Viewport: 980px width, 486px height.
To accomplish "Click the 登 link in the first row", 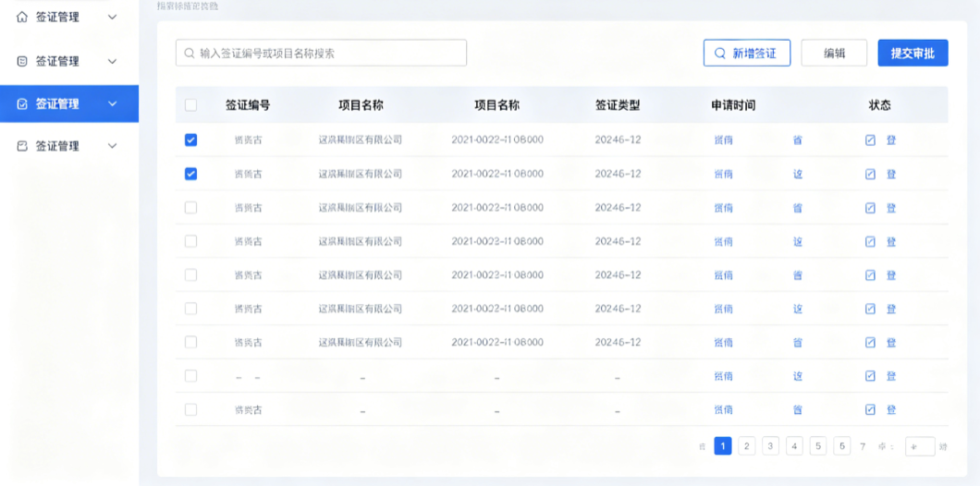I will coord(891,140).
